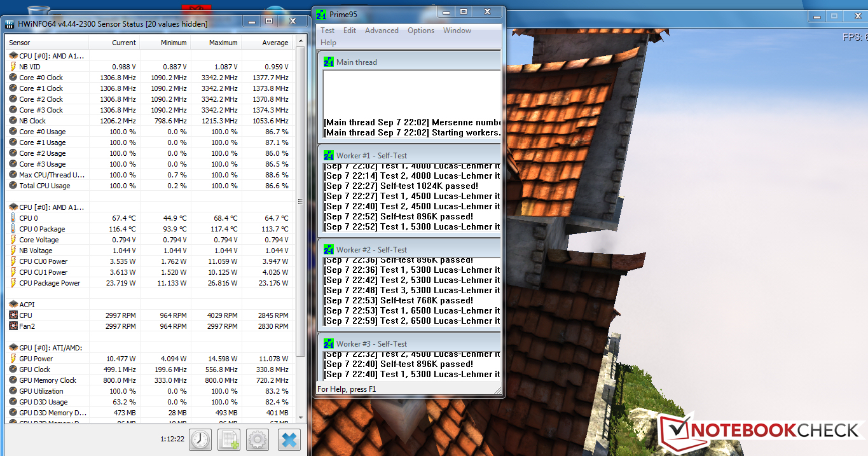
Task: Click the Max CPU/Thread U... sensor row
Action: tap(150, 175)
